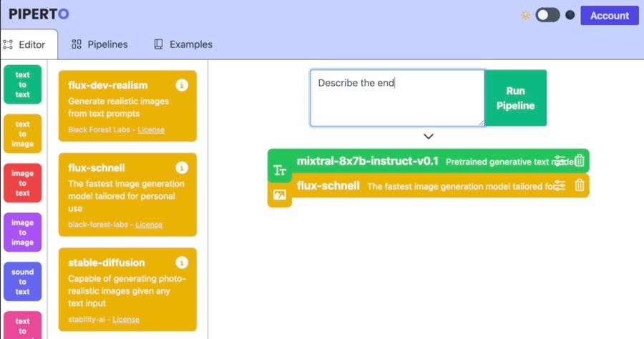Open the Pipelines tab
This screenshot has width=644, height=339.
pyautogui.click(x=99, y=44)
